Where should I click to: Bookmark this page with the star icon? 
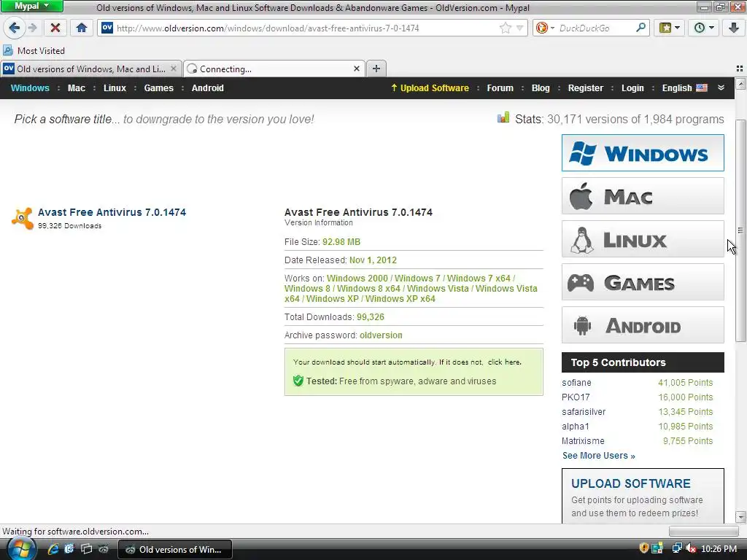pyautogui.click(x=505, y=28)
